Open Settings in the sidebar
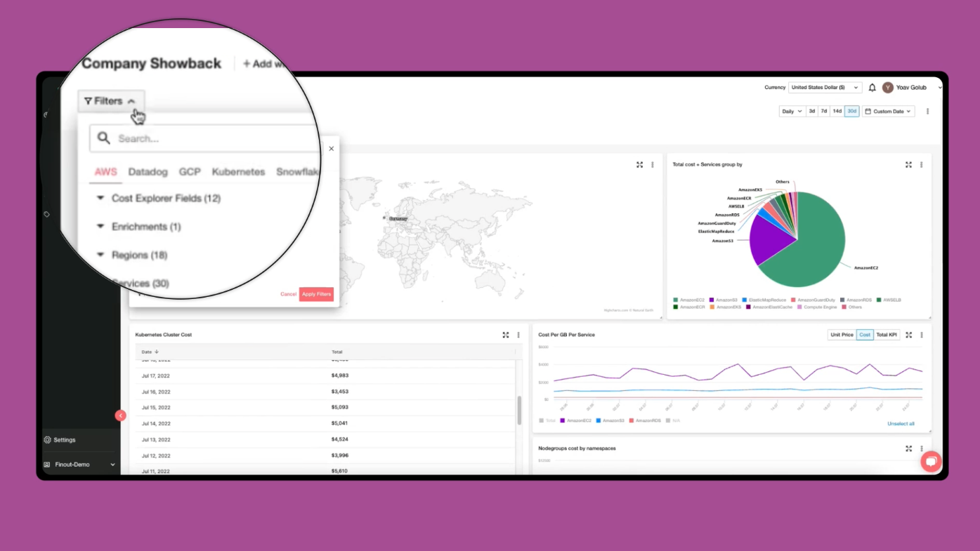 [65, 440]
